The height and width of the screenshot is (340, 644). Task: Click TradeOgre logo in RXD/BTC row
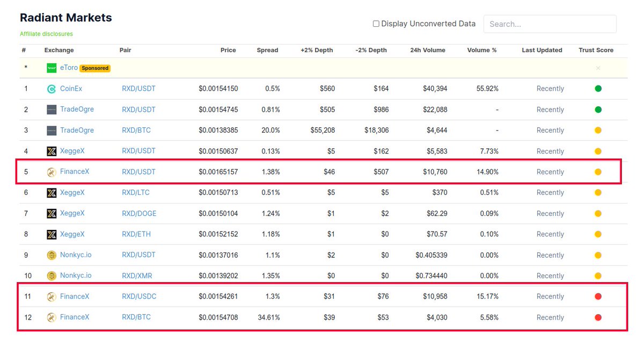52,131
